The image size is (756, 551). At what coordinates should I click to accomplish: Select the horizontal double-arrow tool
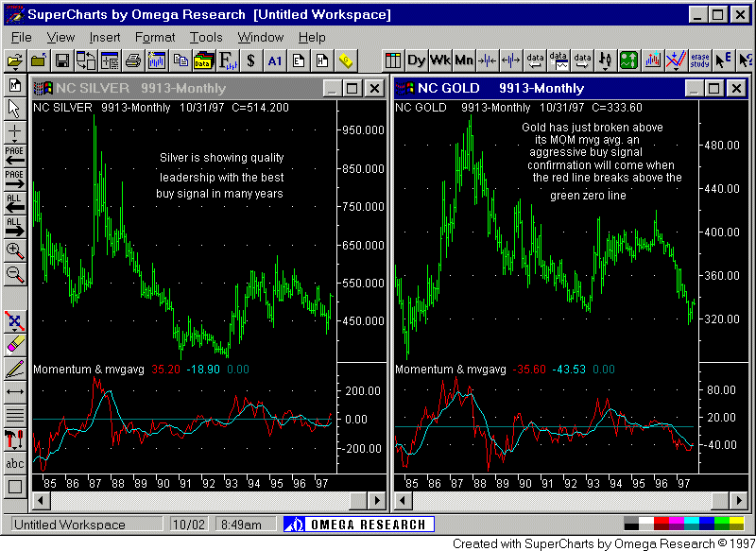click(15, 392)
